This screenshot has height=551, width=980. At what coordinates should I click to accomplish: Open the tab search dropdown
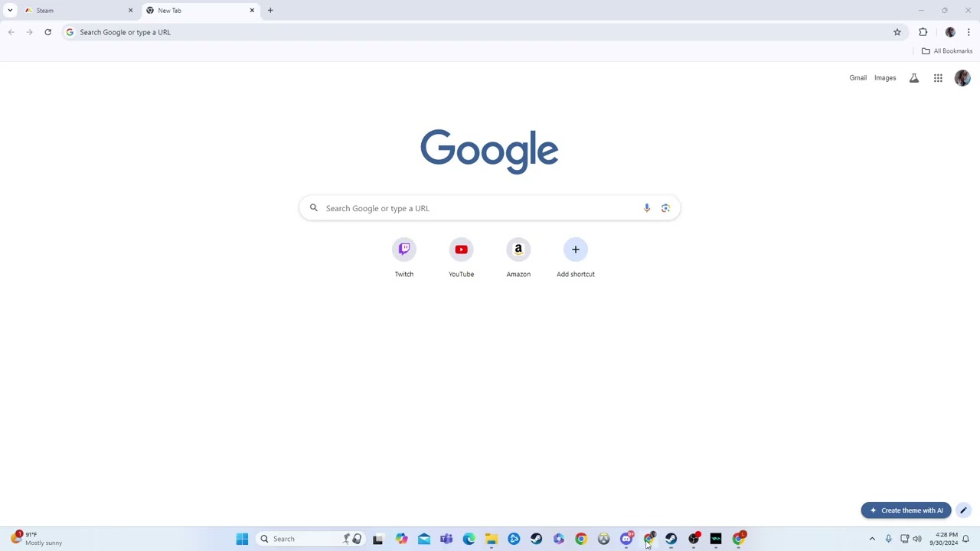(x=10, y=11)
